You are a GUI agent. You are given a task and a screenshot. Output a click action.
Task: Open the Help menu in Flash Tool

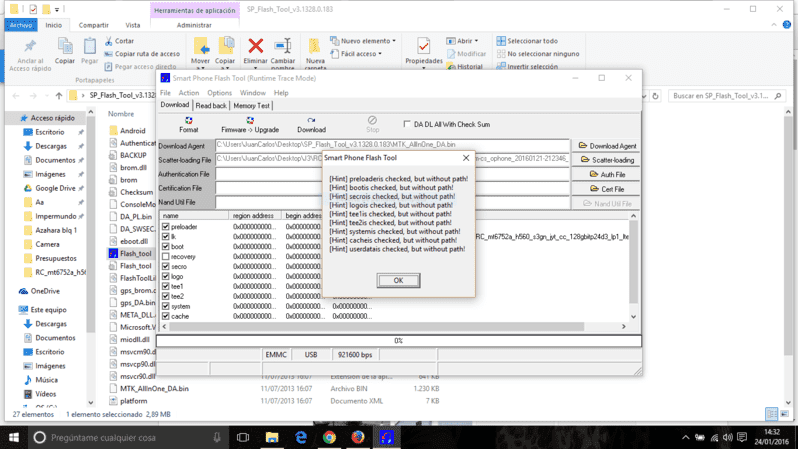pos(281,93)
